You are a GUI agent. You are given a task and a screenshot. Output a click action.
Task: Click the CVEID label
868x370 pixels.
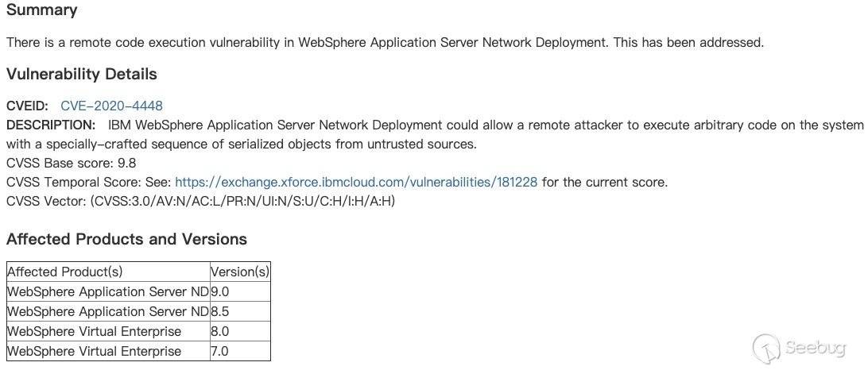tap(27, 106)
